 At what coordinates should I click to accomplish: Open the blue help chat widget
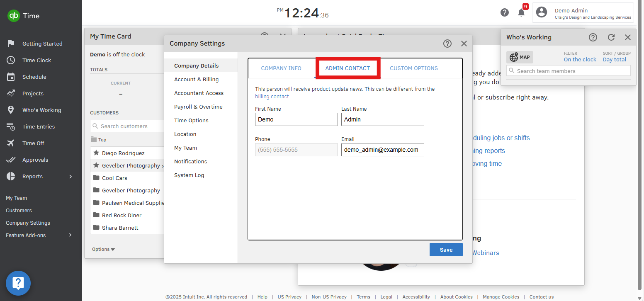tap(18, 283)
